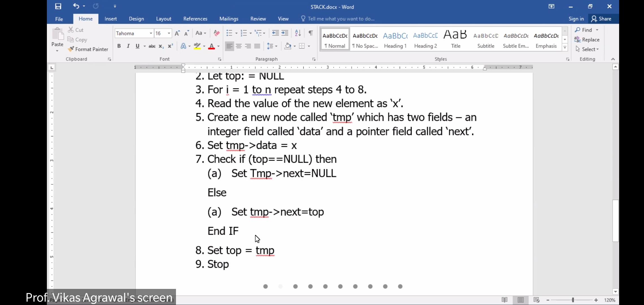The image size is (644, 305).
Task: Click the zoom slider handle
Action: click(573, 300)
